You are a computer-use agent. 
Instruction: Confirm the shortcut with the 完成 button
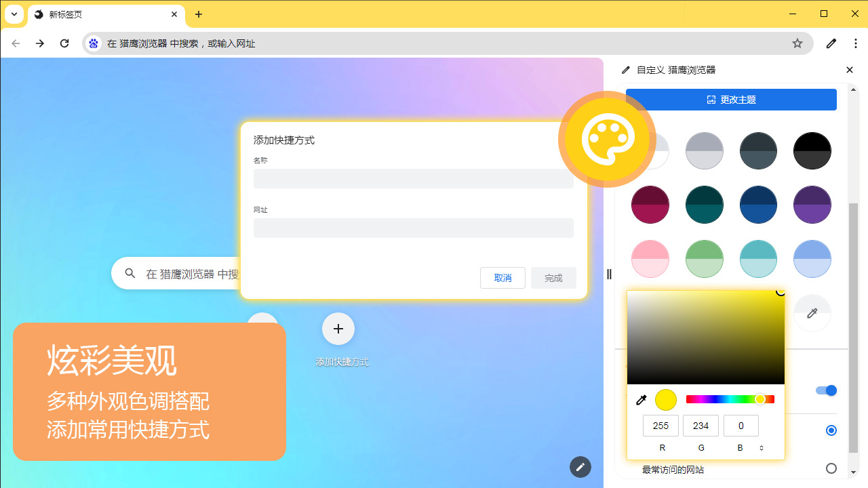coord(553,278)
